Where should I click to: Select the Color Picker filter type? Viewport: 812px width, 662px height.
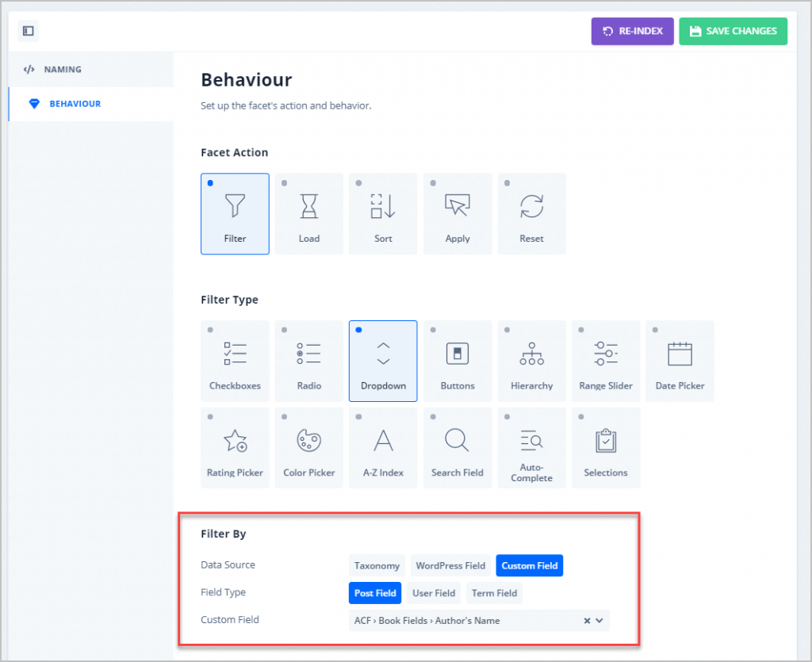pos(308,447)
